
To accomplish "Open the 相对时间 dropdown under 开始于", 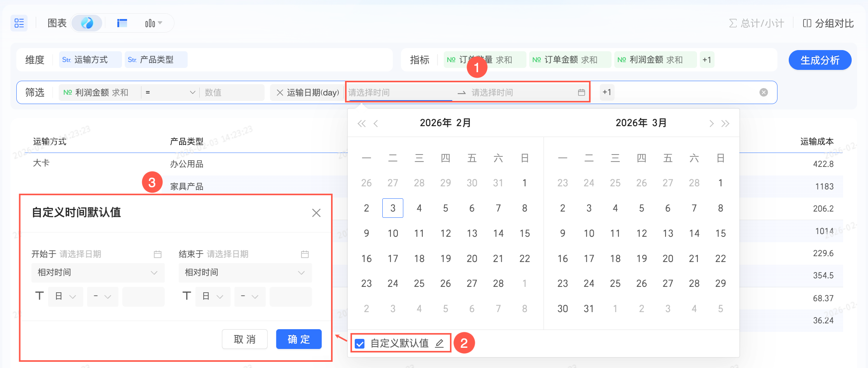I will 98,273.
